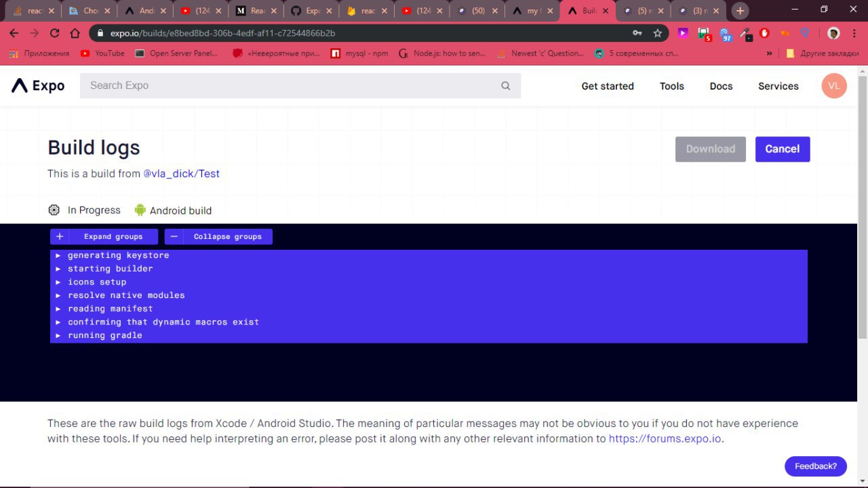Click the extension icon with red 5 badge
The height and width of the screenshot is (488, 868).
(x=705, y=34)
